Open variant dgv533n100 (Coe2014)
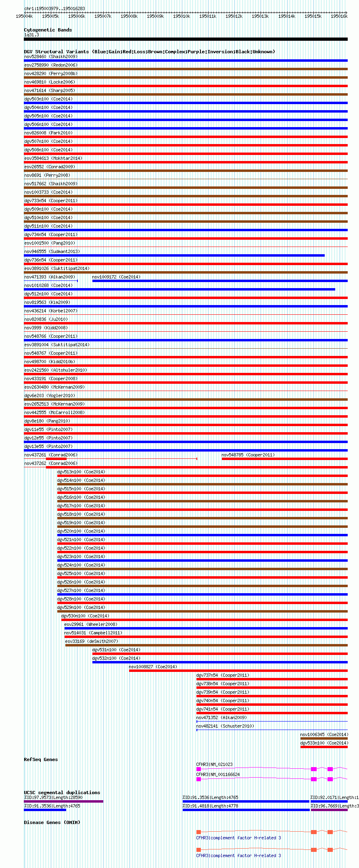 click(x=324, y=743)
